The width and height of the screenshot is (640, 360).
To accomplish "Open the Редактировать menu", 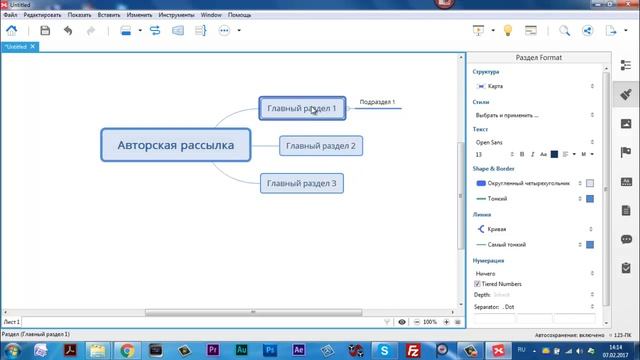I will tap(42, 15).
